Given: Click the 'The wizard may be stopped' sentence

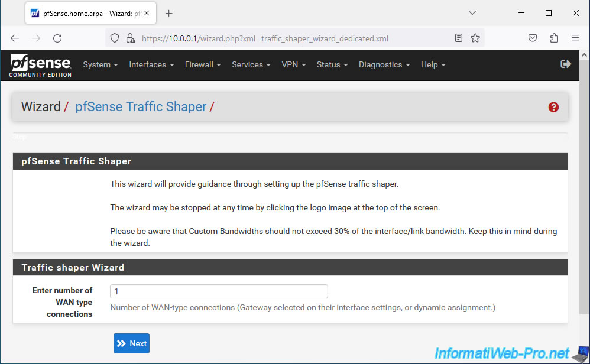Looking at the screenshot, I should pyautogui.click(x=275, y=207).
